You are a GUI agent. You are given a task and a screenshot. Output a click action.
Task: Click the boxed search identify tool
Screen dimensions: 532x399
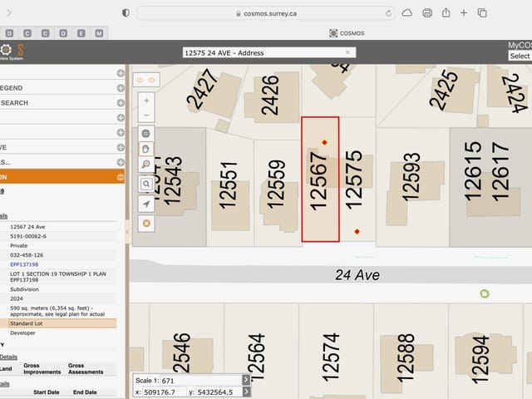tap(146, 185)
